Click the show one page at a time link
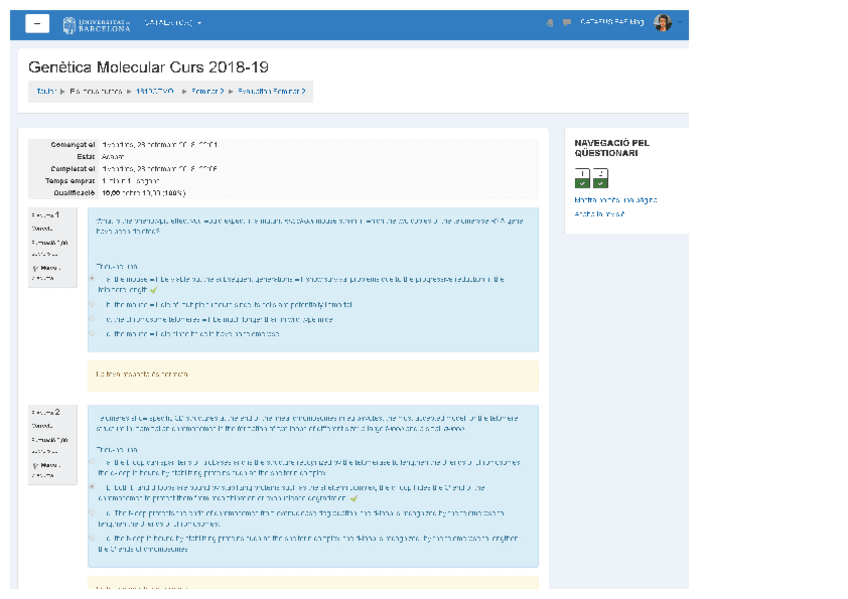Viewport: 848px width, 599px height. point(615,200)
